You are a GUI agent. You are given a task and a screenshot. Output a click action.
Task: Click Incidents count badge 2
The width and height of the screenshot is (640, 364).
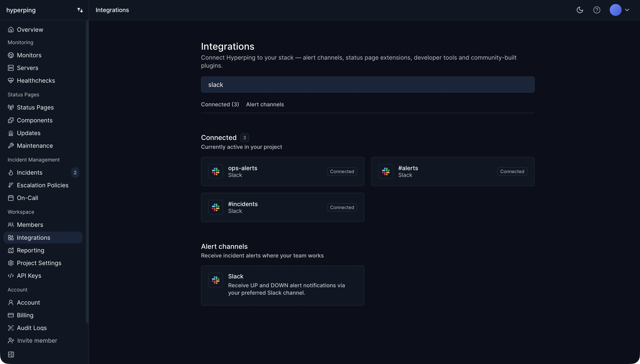click(x=75, y=172)
